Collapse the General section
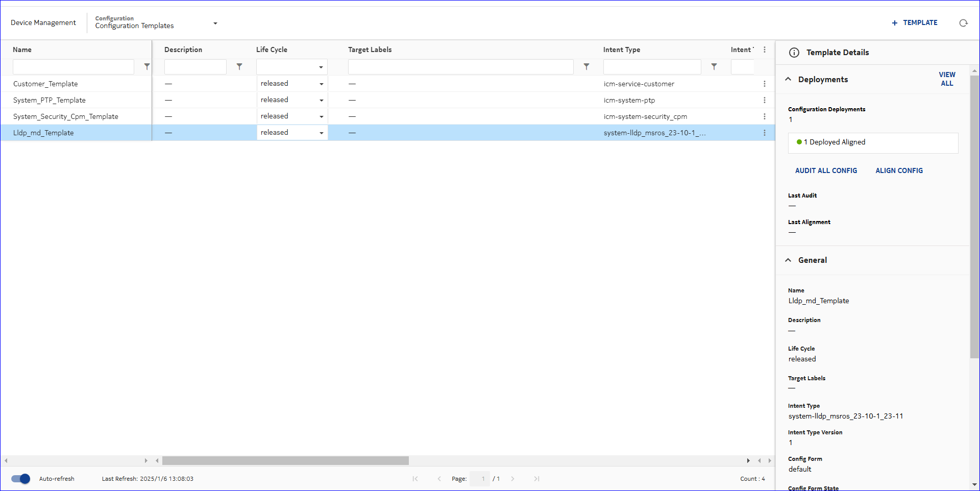980x491 pixels. [788, 260]
